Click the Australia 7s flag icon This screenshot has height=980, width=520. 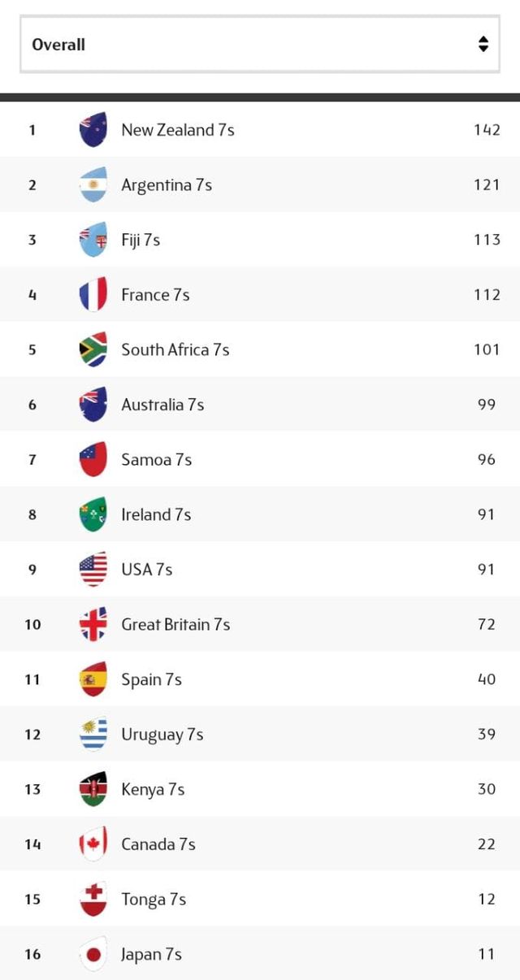click(x=93, y=405)
